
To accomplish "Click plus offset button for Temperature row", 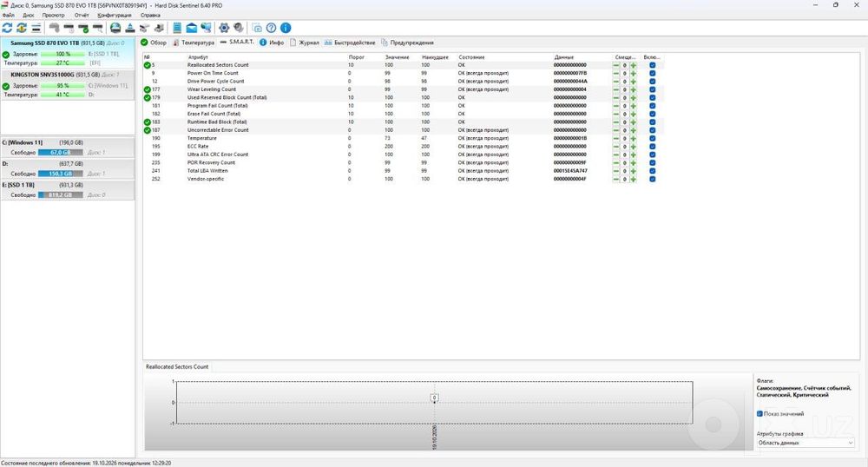I will [634, 138].
